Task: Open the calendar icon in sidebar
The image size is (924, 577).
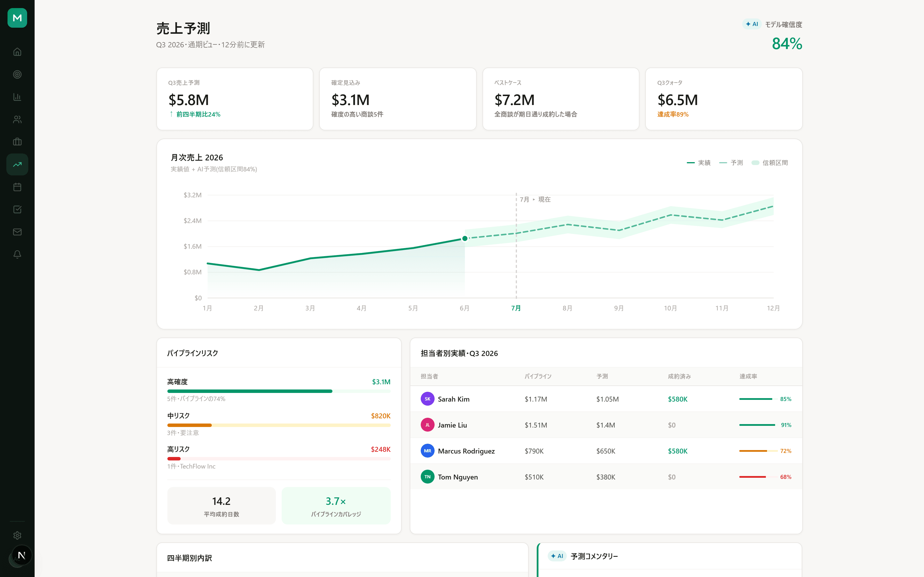Action: (17, 187)
